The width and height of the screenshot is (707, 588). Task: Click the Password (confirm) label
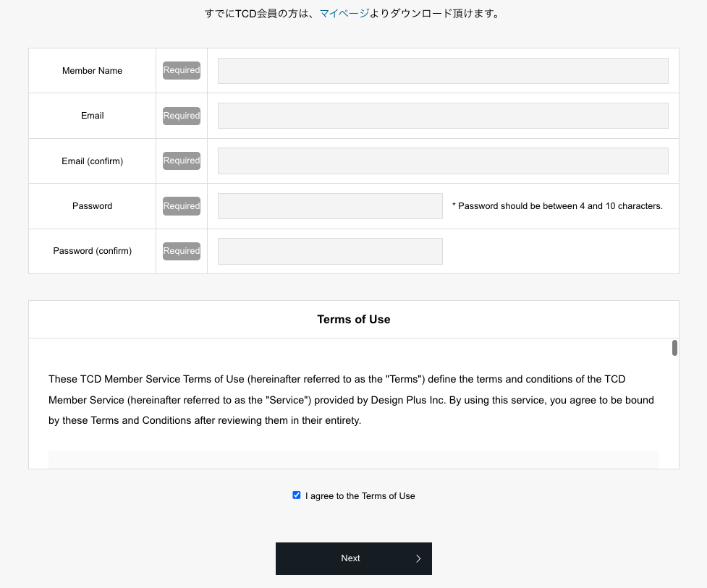pyautogui.click(x=92, y=251)
